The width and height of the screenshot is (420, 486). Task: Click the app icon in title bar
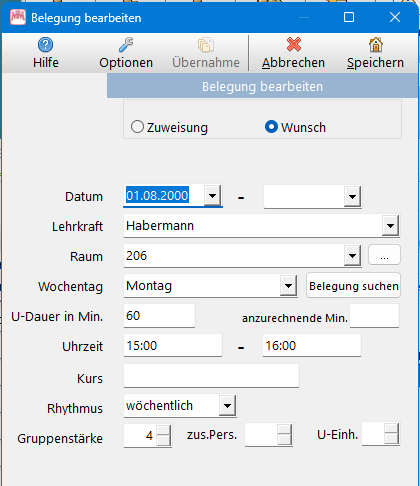(x=18, y=17)
